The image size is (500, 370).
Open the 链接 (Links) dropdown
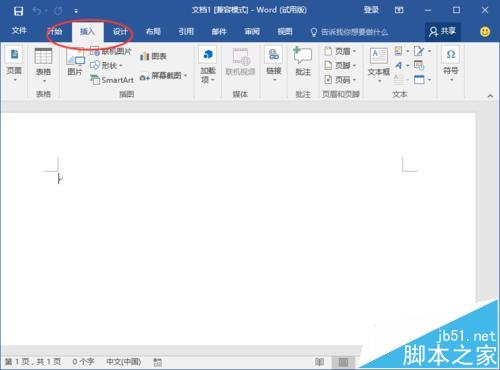coord(274,65)
